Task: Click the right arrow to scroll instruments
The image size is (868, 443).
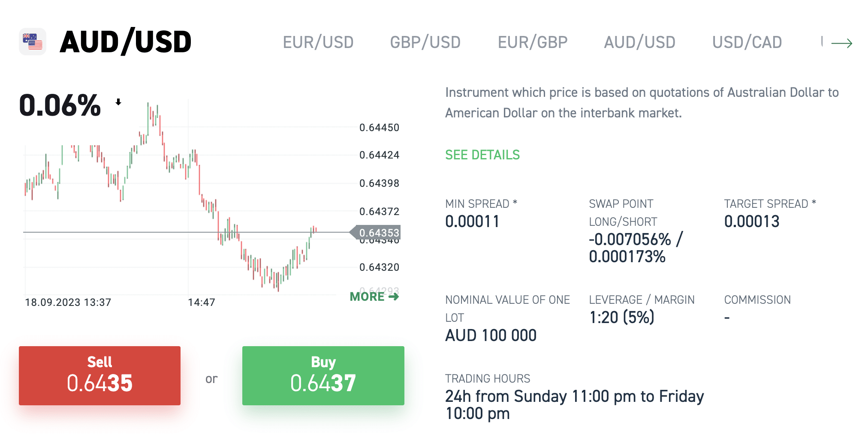Action: [841, 43]
